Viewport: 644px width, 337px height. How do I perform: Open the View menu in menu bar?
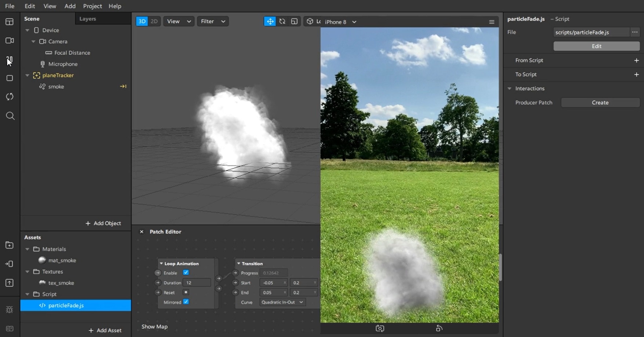[x=50, y=6]
